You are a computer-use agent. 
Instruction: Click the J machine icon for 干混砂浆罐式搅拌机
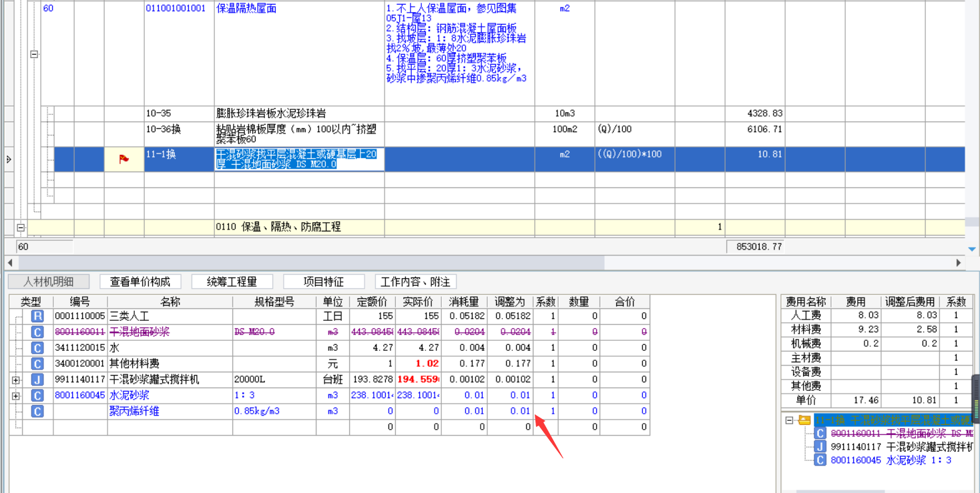[37, 380]
